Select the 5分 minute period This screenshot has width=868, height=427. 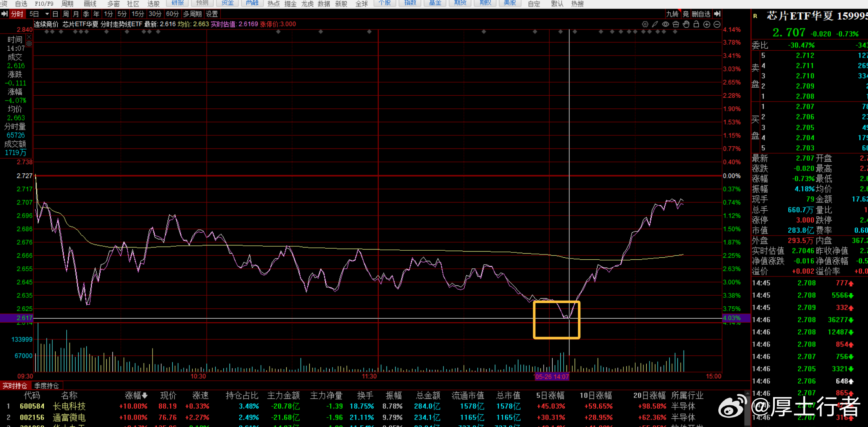pos(122,14)
